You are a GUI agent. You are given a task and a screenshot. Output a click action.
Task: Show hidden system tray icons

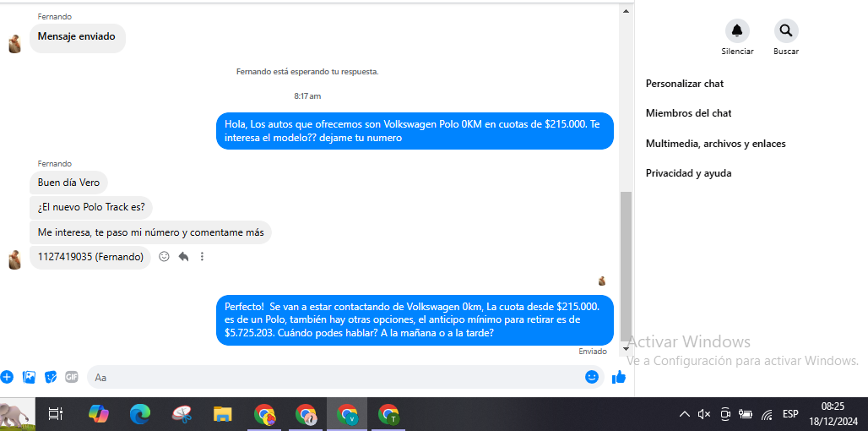pyautogui.click(x=685, y=414)
